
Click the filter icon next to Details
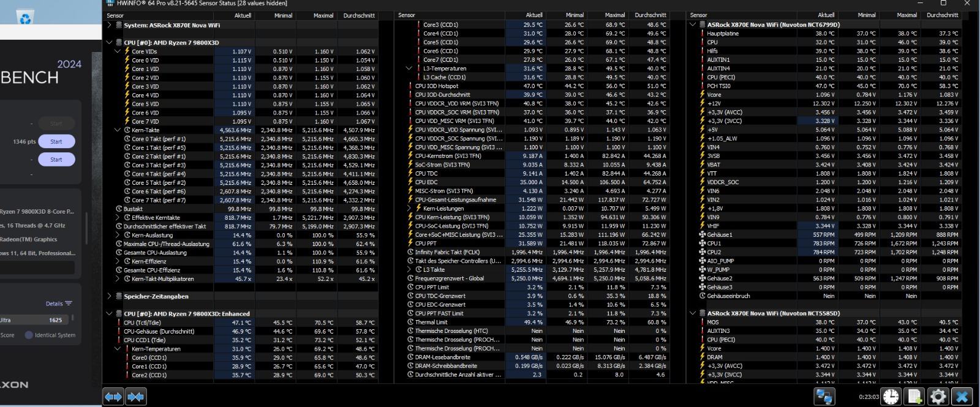69,304
